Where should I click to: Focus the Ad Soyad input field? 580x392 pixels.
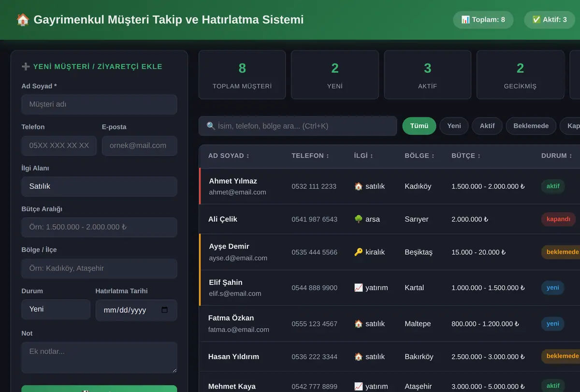pyautogui.click(x=99, y=104)
